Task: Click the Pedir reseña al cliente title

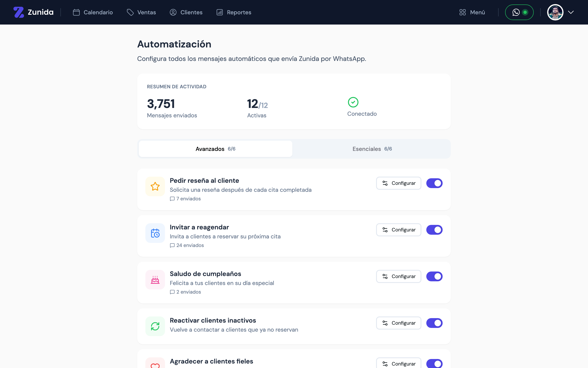Action: coord(204,181)
